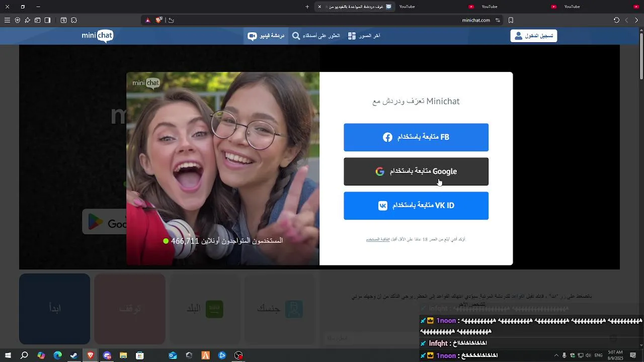Image resolution: width=644 pixels, height=362 pixels.
Task: Open site settings icon beside minichat.com
Action: pos(498,20)
